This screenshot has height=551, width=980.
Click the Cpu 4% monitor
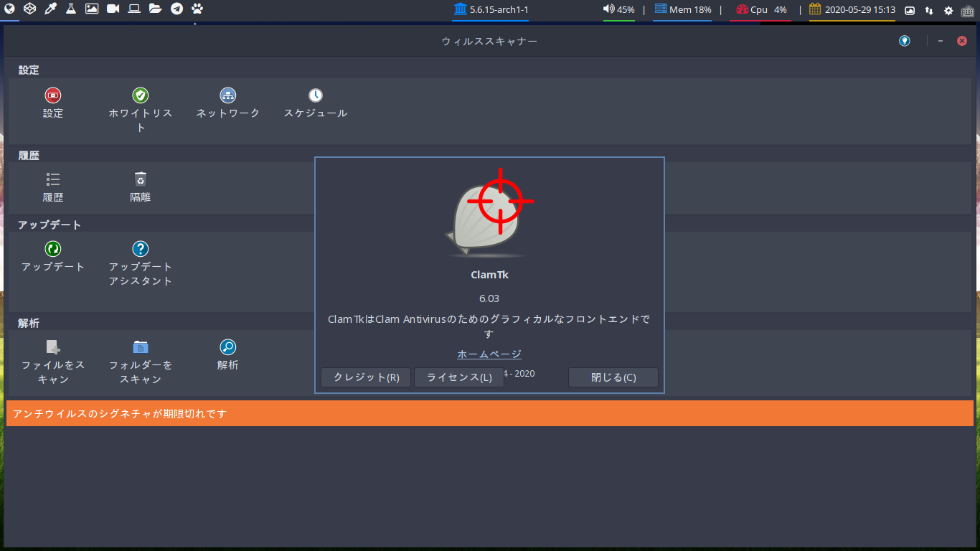761,10
